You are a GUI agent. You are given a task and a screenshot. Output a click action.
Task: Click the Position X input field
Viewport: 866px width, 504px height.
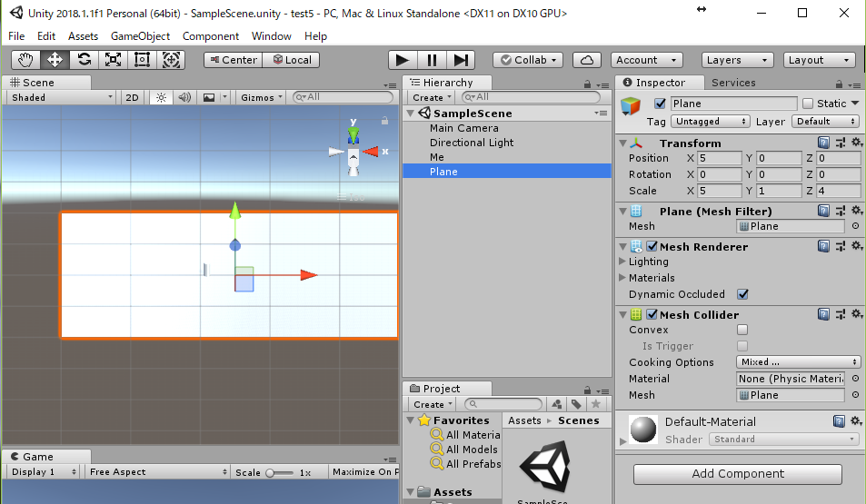pyautogui.click(x=719, y=158)
